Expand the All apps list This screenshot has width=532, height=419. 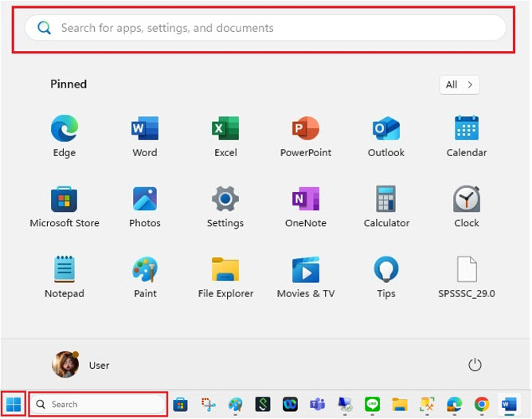(x=460, y=84)
